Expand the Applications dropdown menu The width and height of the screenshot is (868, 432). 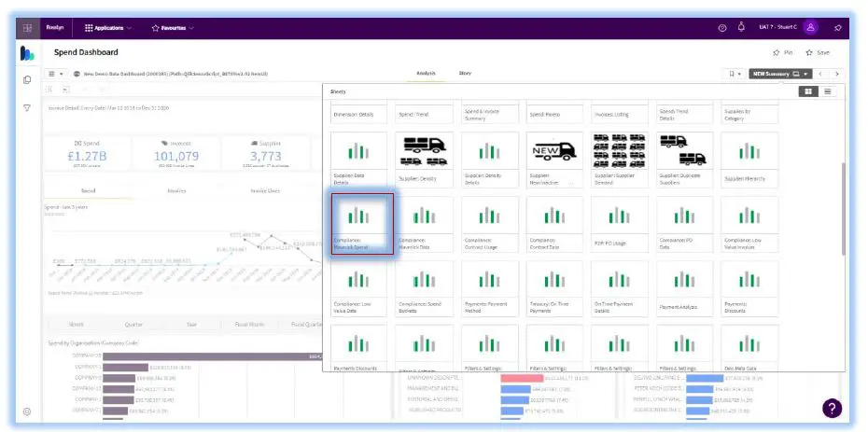[108, 28]
